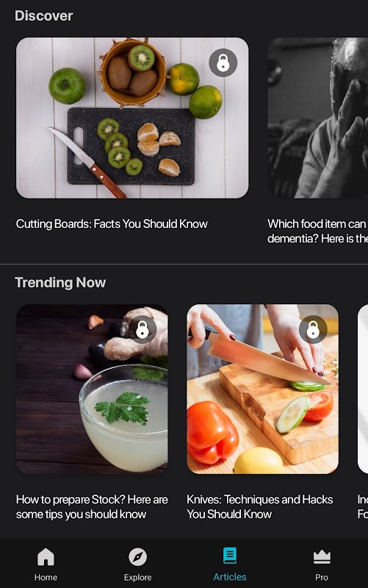Switch to the Explore tab label
This screenshot has width=368, height=588.
pyautogui.click(x=137, y=577)
